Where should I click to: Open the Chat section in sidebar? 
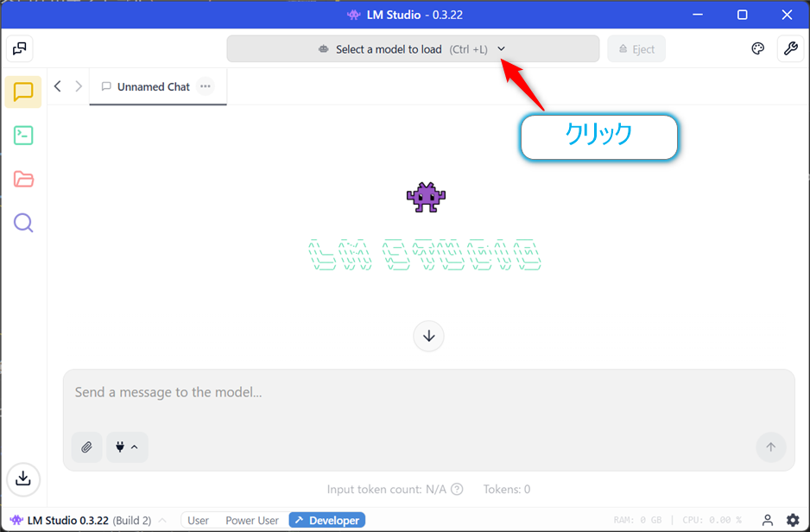coord(23,92)
